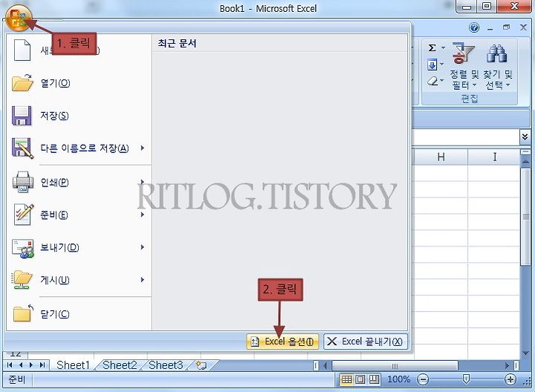The width and height of the screenshot is (535, 392).
Task: Insert a new worksheet tab icon
Action: 201,365
